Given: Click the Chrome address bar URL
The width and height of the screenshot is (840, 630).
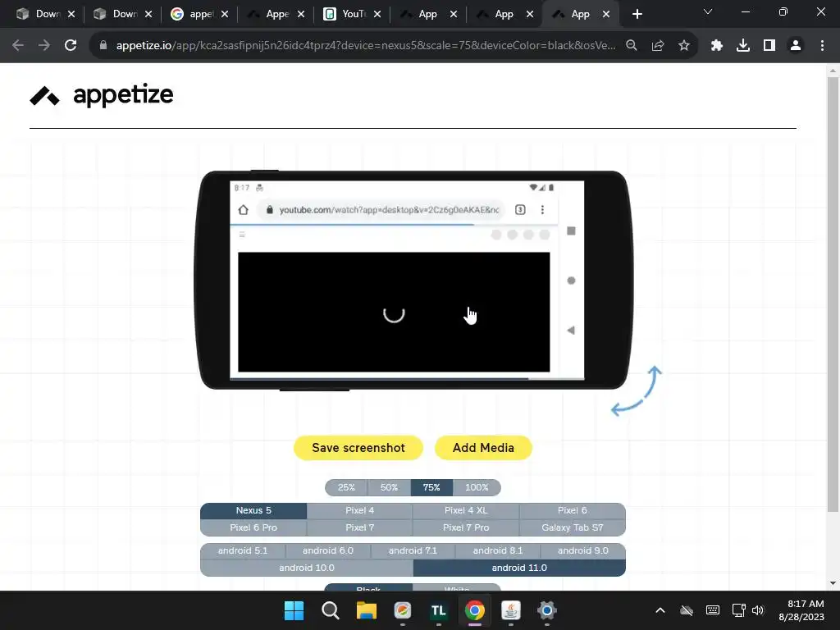Looking at the screenshot, I should point(365,46).
